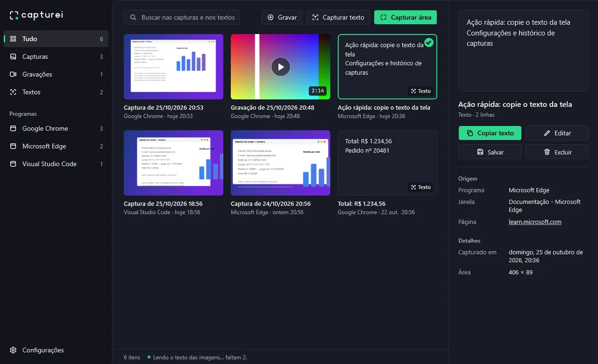Open the Total: R$ 1.234,56 text card

[x=387, y=163]
